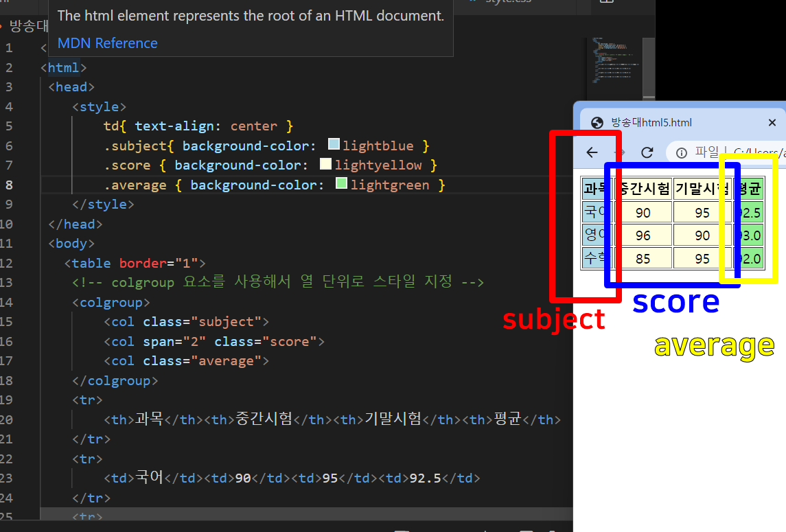The height and width of the screenshot is (532, 786).
Task: Click the .score selector on line 7
Action: [x=127, y=165]
